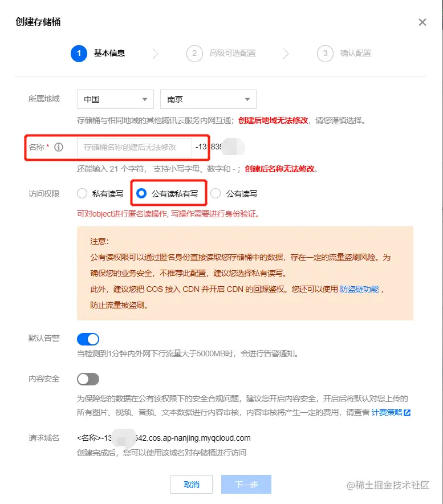Click the bucket name input field
This screenshot has width=443, height=504.
[135, 148]
